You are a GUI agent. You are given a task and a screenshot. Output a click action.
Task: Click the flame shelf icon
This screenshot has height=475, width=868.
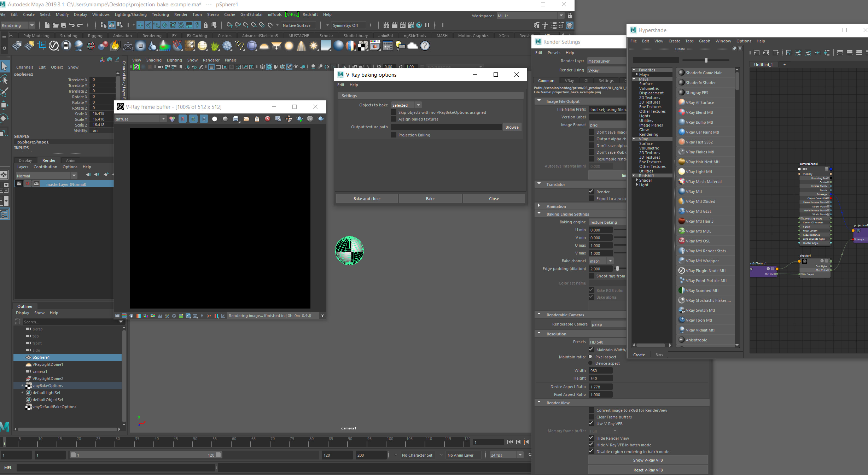coord(115,46)
